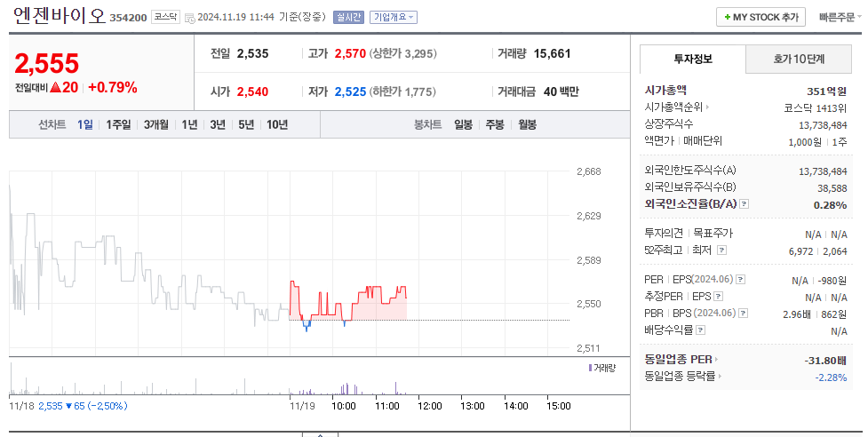
Task: Click the 동일업종 등락률 value -2.28%
Action: click(x=831, y=377)
